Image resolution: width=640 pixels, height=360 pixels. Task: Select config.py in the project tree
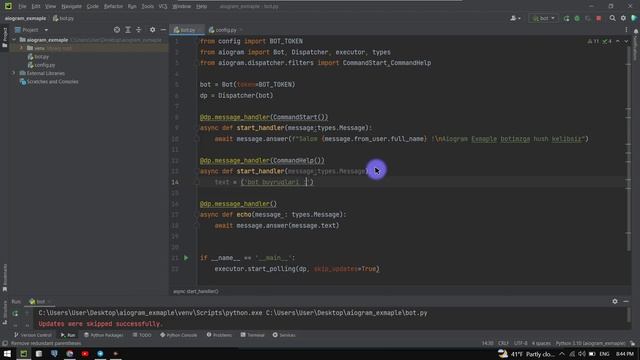tap(41, 65)
